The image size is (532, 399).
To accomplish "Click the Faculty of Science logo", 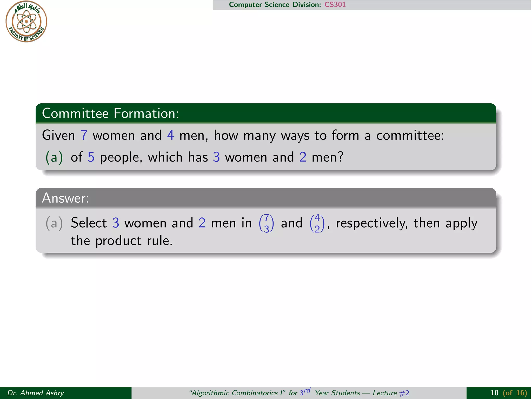I will click(26, 22).
